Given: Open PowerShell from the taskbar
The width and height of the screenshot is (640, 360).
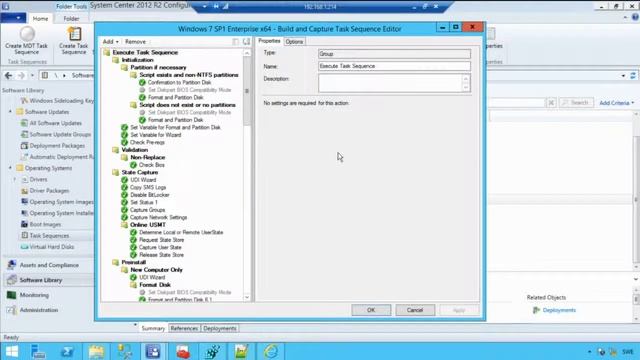Looking at the screenshot, I should point(67,352).
